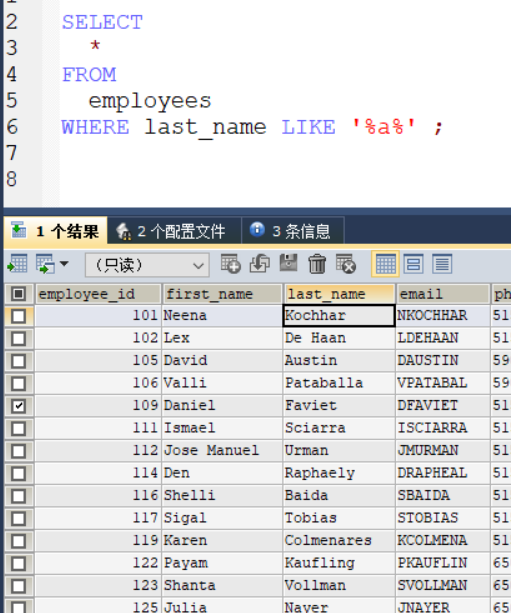Click the delete row trash icon
511x613 pixels.
click(317, 264)
